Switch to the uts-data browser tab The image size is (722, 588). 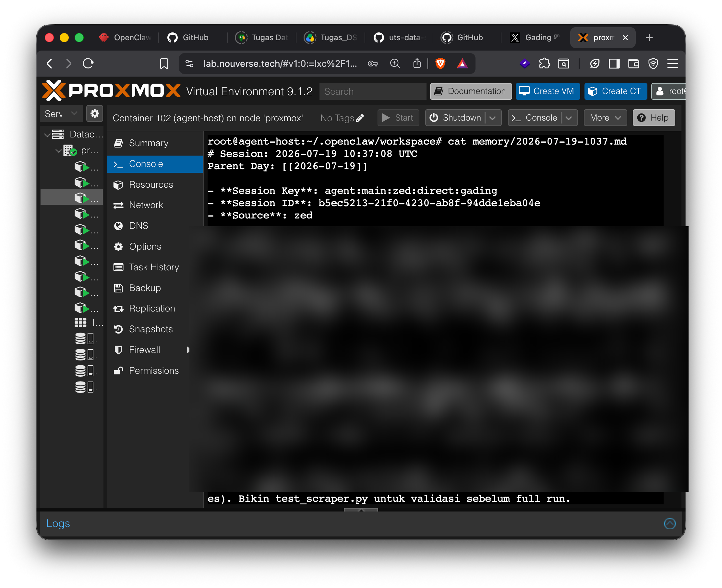point(399,38)
